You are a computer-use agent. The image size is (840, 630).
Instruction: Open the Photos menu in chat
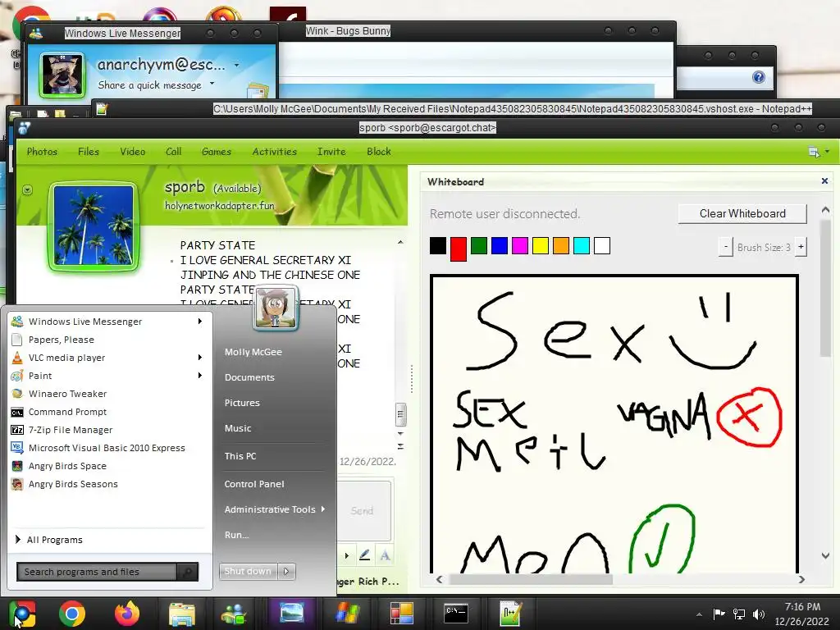point(42,152)
